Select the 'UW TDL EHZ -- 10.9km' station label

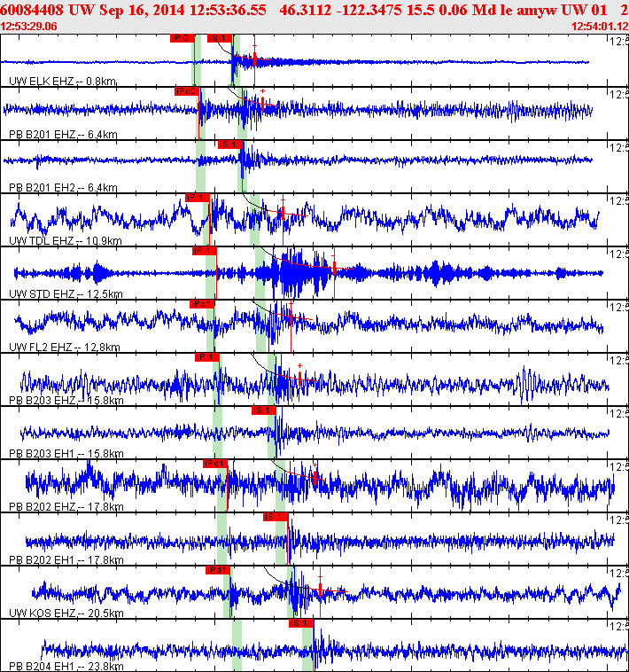tap(66, 240)
